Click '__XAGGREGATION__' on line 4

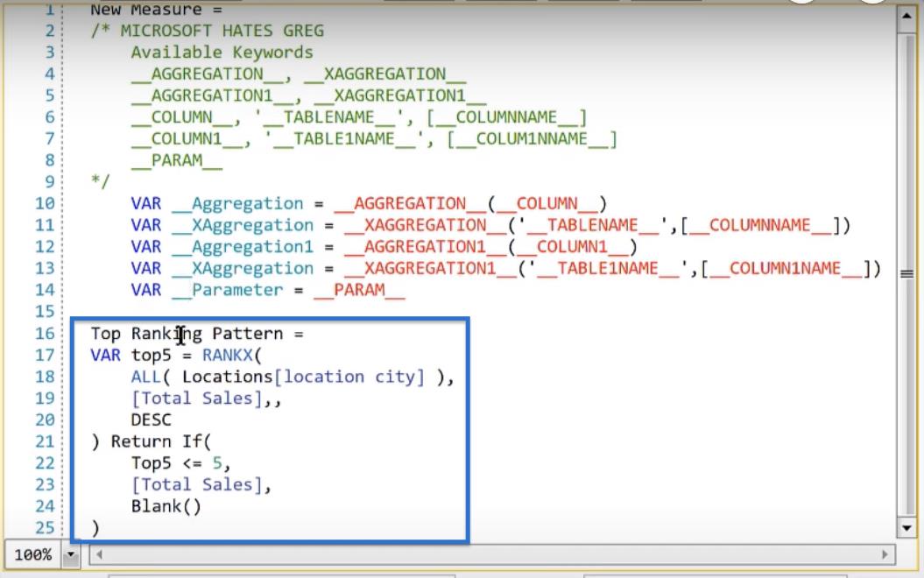pyautogui.click(x=384, y=74)
